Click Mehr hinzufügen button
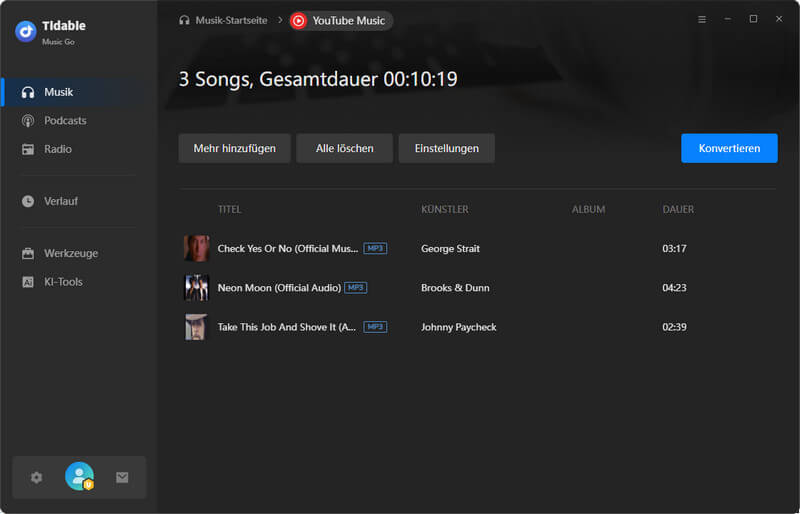Screen dimensions: 800x514 pyautogui.click(x=235, y=149)
